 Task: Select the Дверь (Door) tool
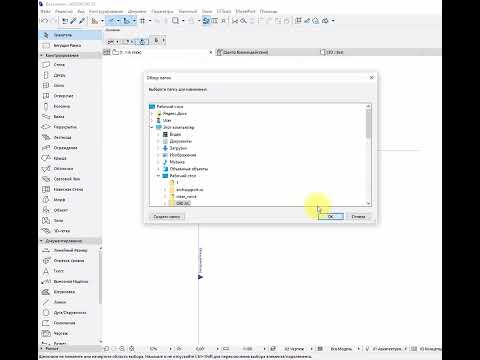tap(70, 75)
